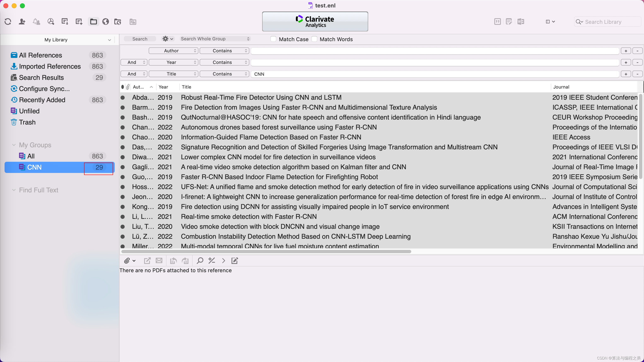The width and height of the screenshot is (644, 362).
Task: Enable the Match Words checkbox
Action: [314, 39]
